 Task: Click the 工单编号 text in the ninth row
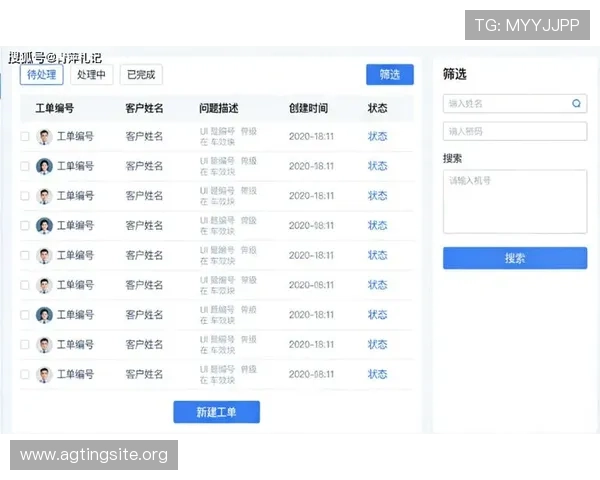pos(75,374)
